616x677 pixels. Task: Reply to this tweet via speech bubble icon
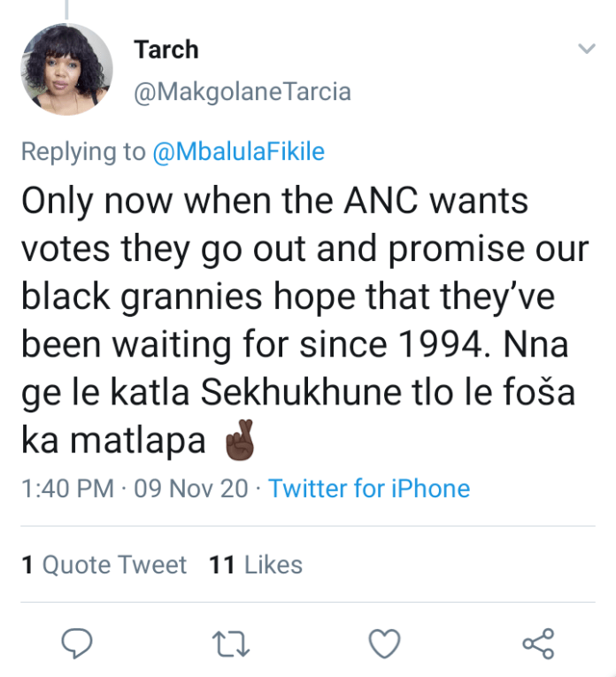(77, 644)
